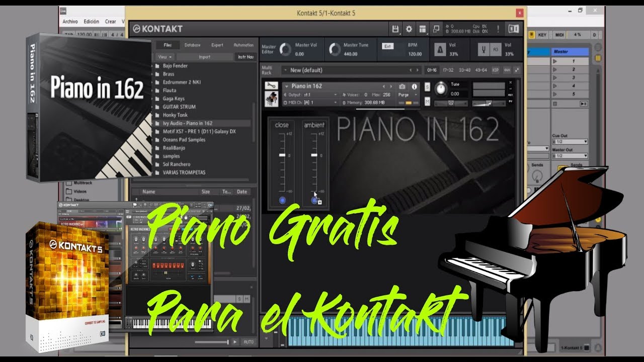Viewport: 644px width, 362px height.
Task: Click the Ableton arrangement view selector icon
Action: 598,48
